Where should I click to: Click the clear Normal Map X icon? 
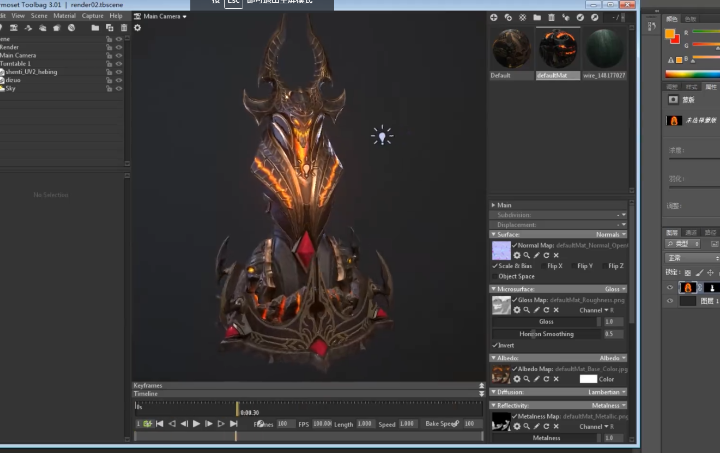[x=556, y=255]
